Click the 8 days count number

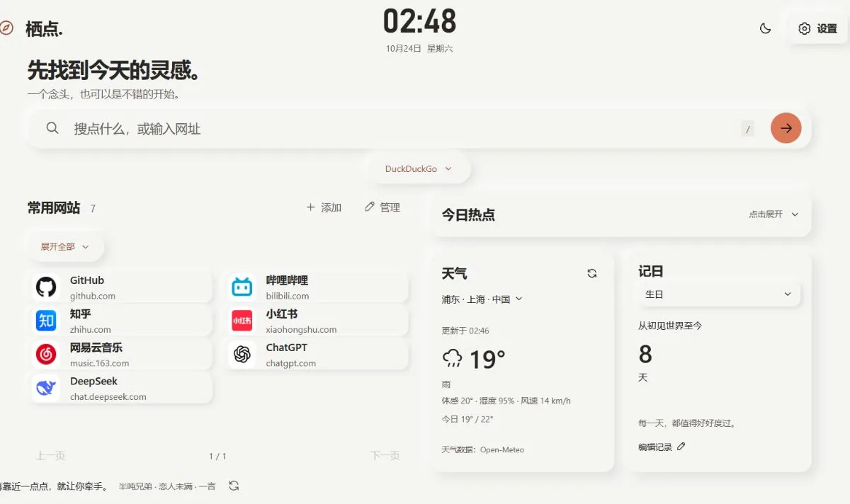pos(645,354)
